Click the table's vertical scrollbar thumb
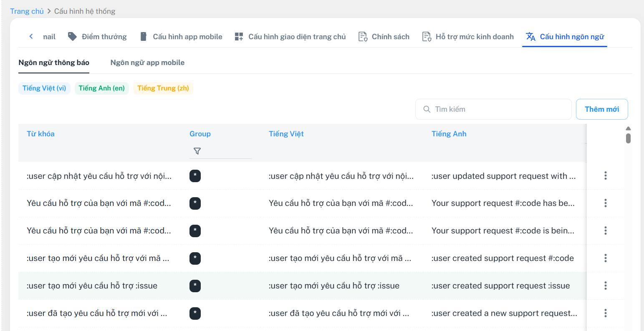Viewport: 644px width, 331px height. click(628, 138)
